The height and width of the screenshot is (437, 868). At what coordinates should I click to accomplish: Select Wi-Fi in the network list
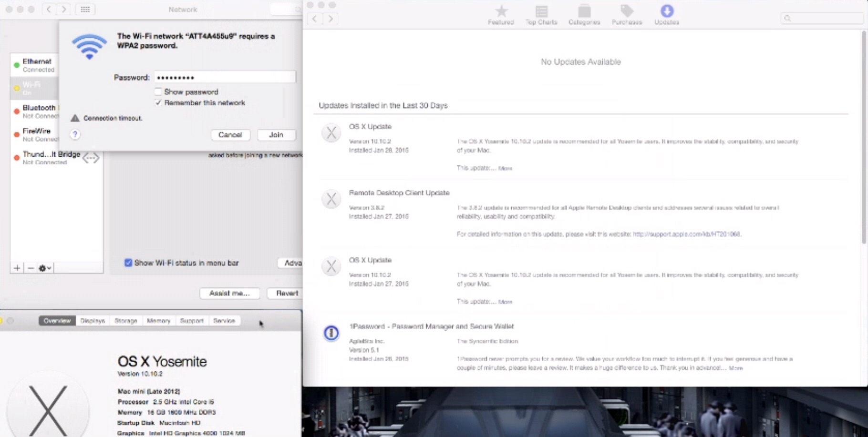tap(34, 88)
